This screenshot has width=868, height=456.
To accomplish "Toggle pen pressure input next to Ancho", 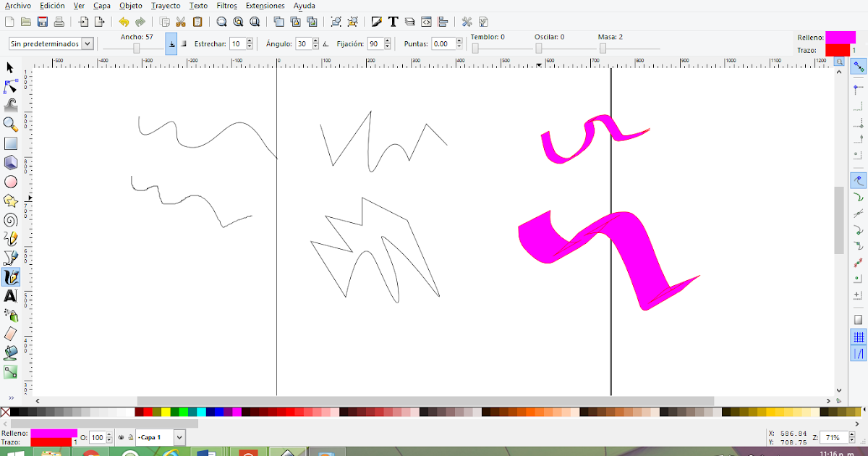I will [x=171, y=44].
